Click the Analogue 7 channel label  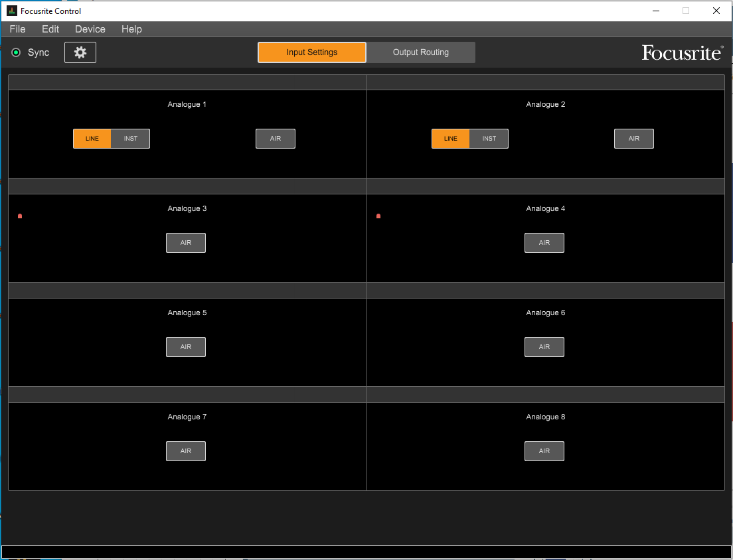pyautogui.click(x=187, y=417)
